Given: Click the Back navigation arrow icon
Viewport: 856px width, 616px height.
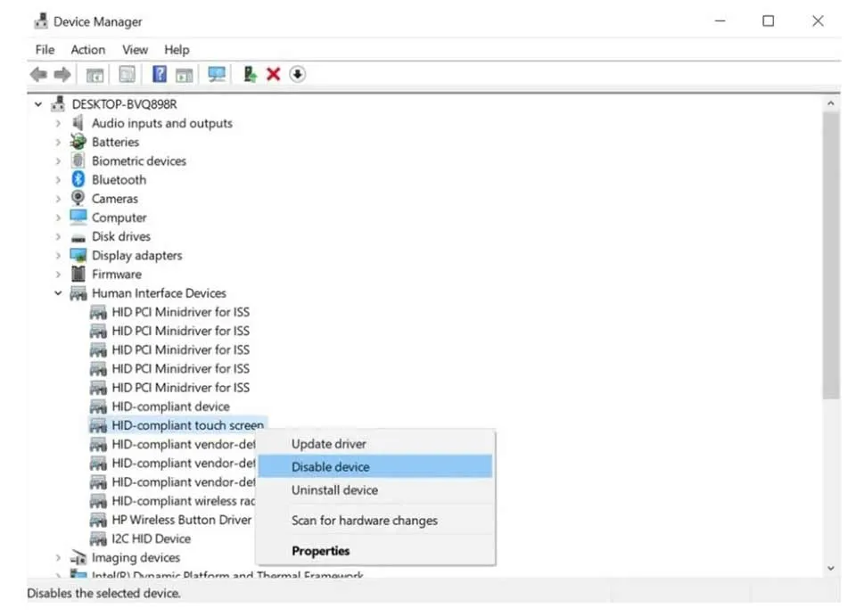Looking at the screenshot, I should (x=37, y=74).
